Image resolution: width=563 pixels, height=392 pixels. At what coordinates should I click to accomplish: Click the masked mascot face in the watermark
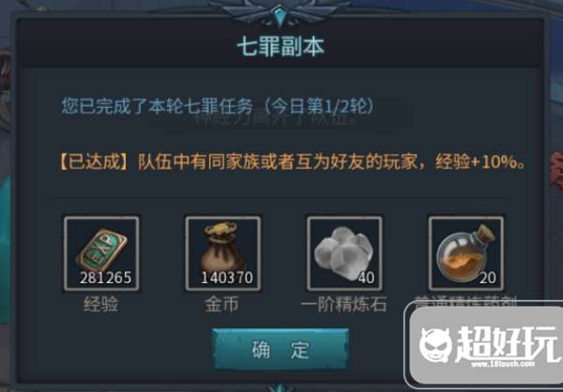[436, 345]
